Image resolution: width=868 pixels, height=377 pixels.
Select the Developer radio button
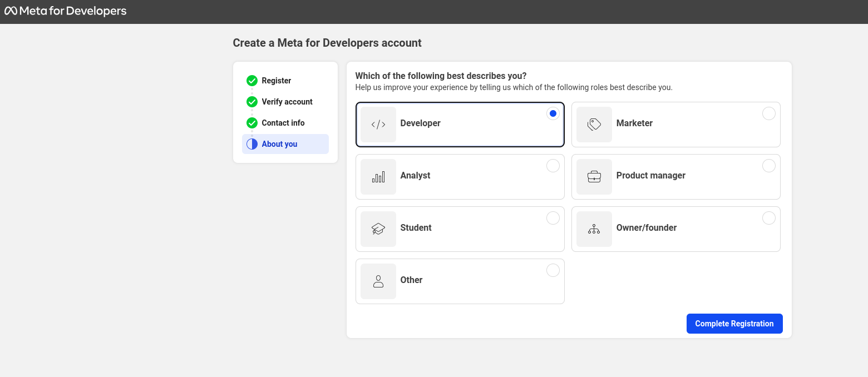click(x=553, y=113)
